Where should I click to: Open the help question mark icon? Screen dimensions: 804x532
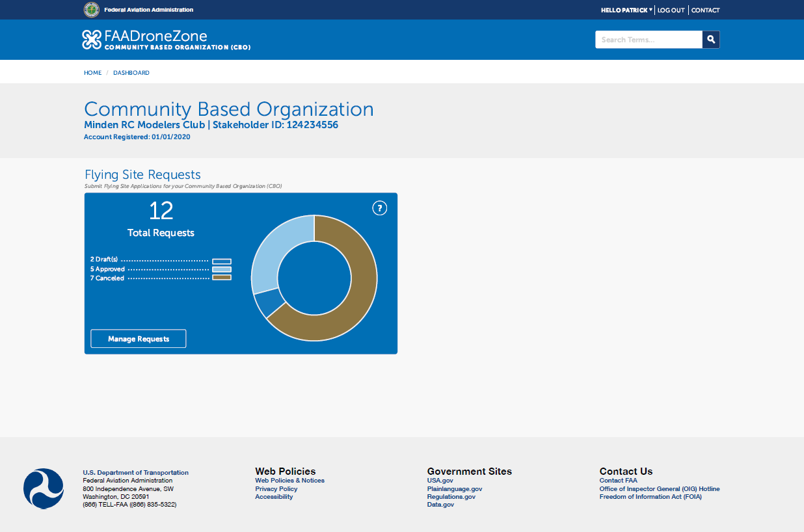(x=380, y=208)
